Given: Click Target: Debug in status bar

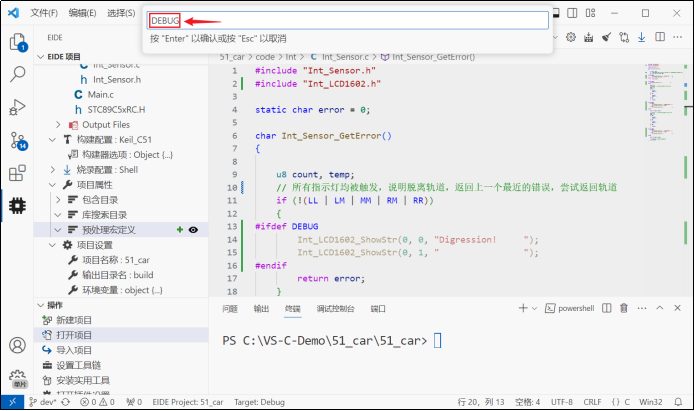Looking at the screenshot, I should pos(259,402).
